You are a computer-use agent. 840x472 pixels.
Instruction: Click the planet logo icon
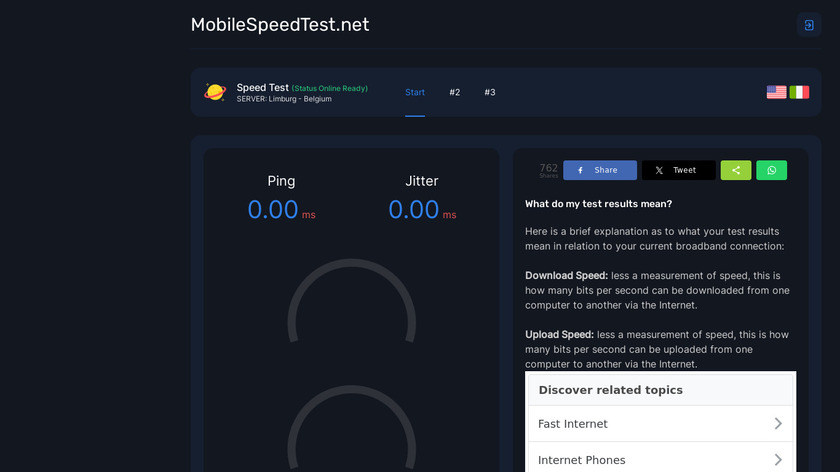click(x=215, y=92)
